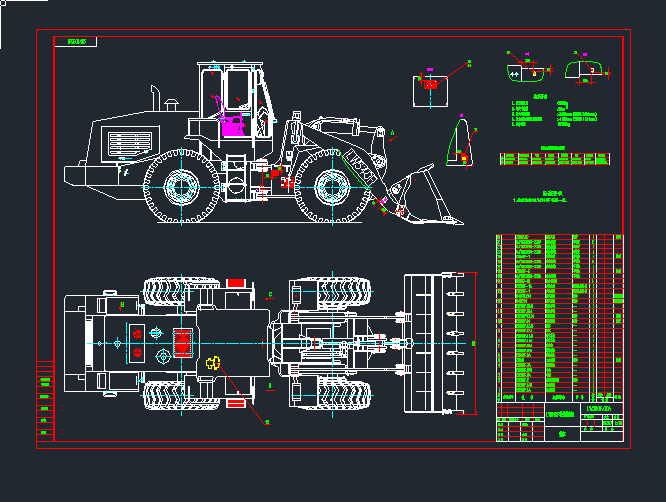The image size is (666, 502).
Task: Click the magenta operator seat in the cab
Action: pos(233,124)
